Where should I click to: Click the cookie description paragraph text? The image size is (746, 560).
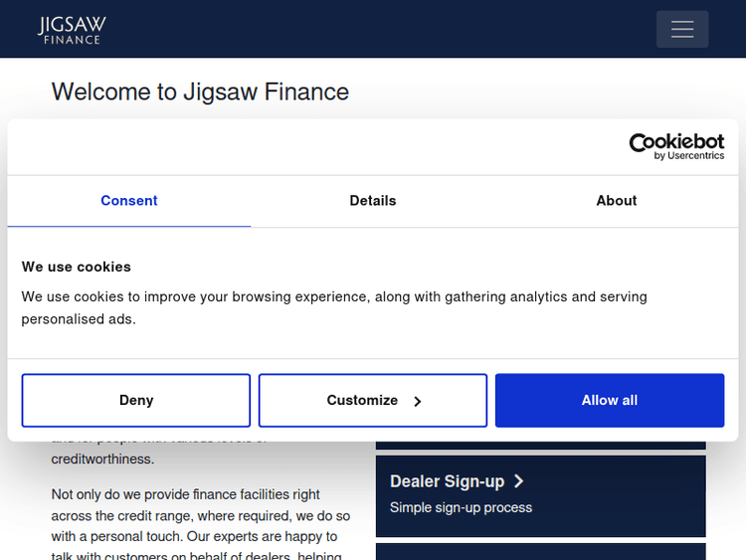point(334,307)
